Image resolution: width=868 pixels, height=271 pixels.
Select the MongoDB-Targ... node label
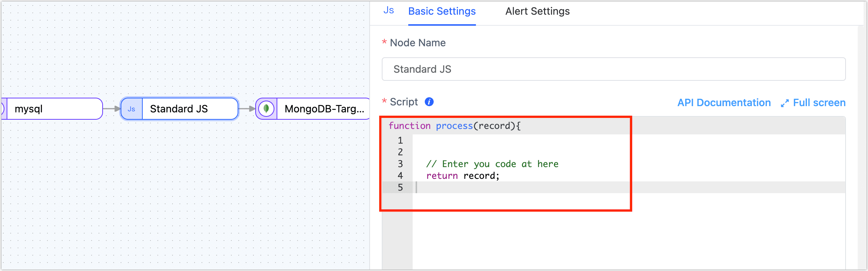324,109
